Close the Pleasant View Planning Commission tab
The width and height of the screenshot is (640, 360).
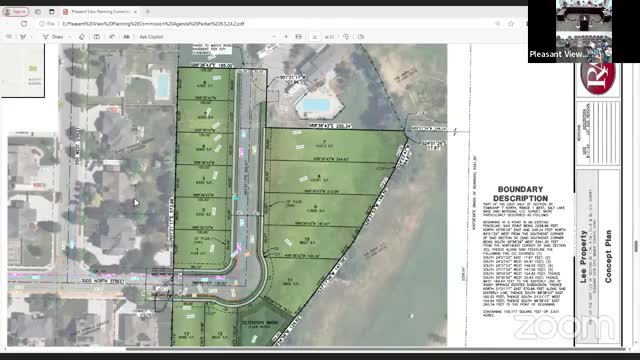coord(135,12)
